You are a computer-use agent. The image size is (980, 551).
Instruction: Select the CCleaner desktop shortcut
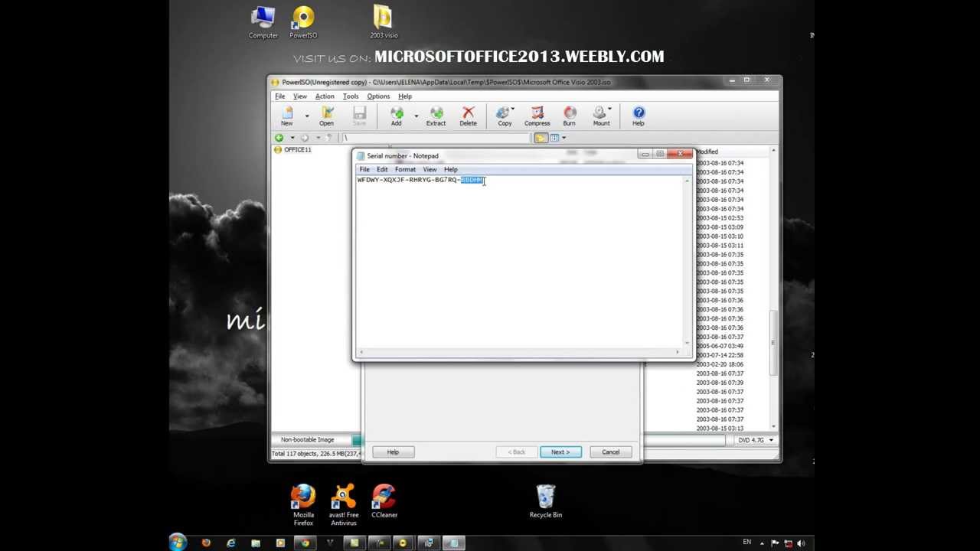[x=384, y=501]
